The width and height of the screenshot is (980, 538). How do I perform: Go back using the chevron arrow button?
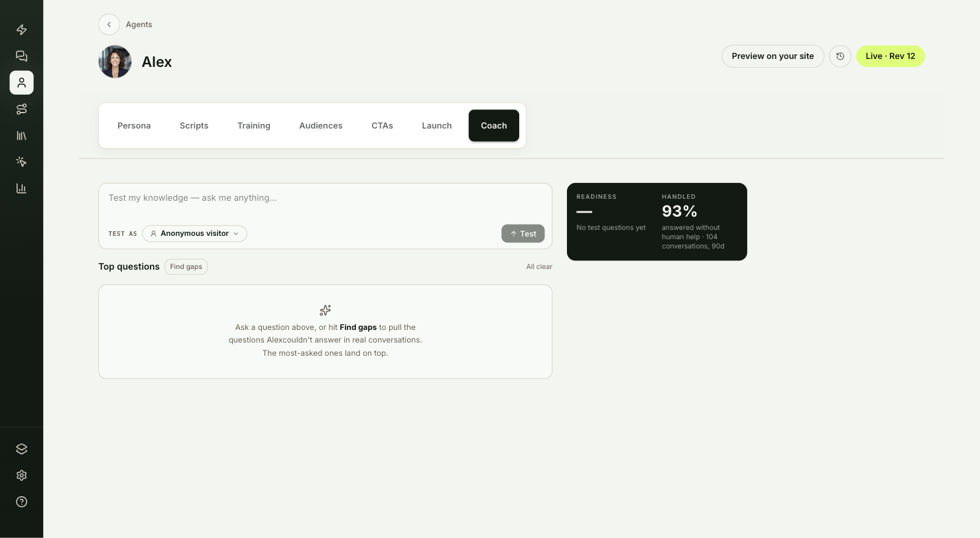pos(109,25)
